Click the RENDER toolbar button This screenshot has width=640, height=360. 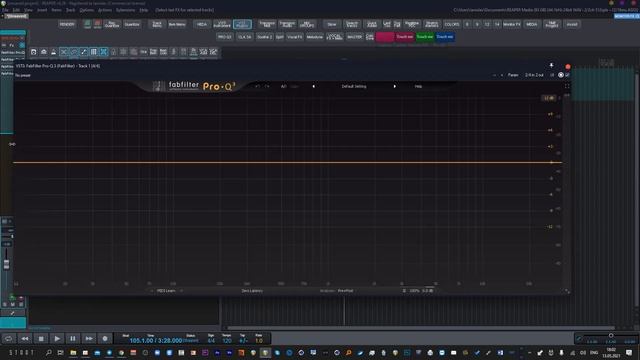67,24
